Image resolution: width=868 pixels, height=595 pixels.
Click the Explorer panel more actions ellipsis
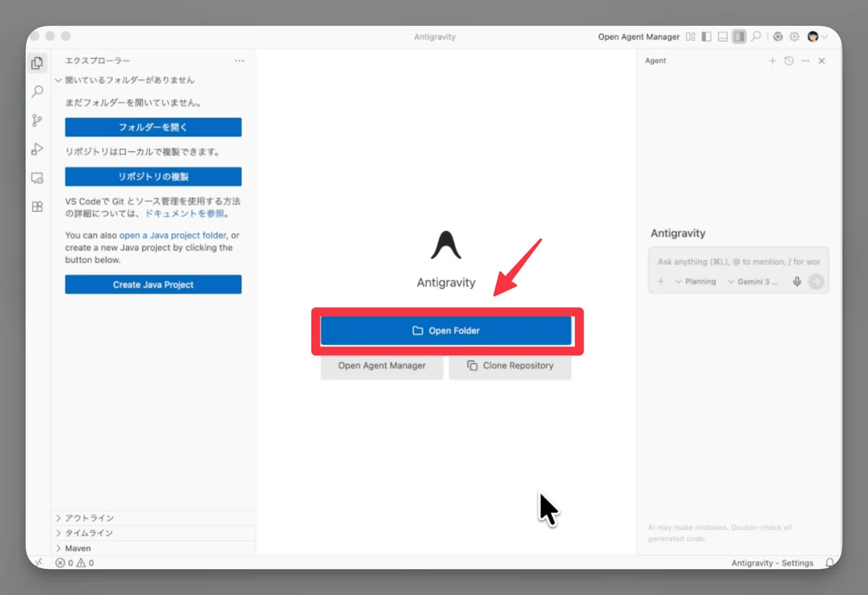[x=239, y=61]
